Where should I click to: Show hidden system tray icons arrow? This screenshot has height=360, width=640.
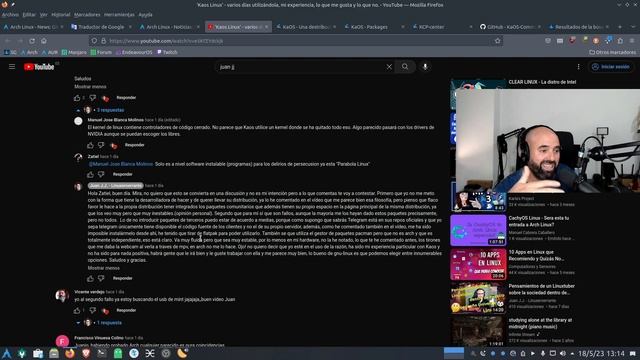point(572,353)
